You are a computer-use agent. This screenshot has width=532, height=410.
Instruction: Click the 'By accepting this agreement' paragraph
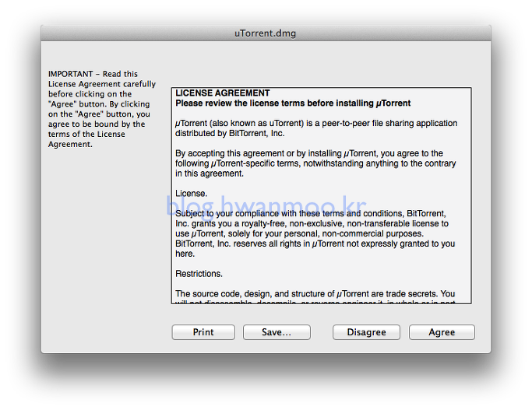pos(315,163)
